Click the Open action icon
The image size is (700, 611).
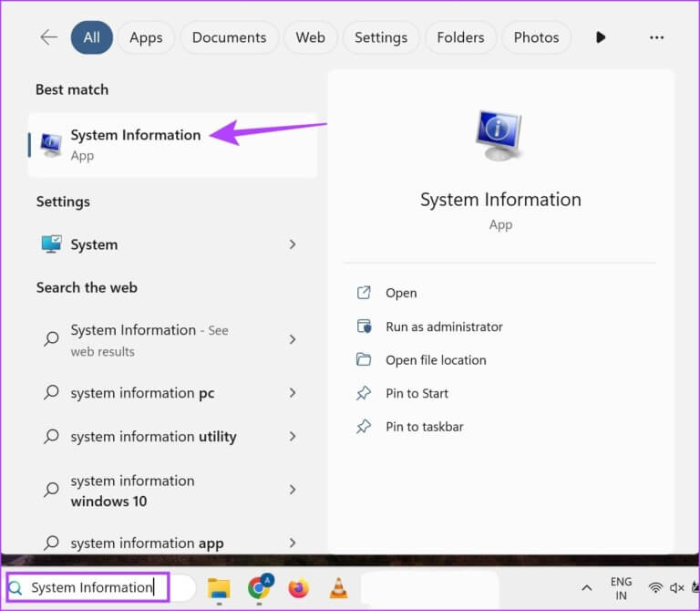[364, 293]
